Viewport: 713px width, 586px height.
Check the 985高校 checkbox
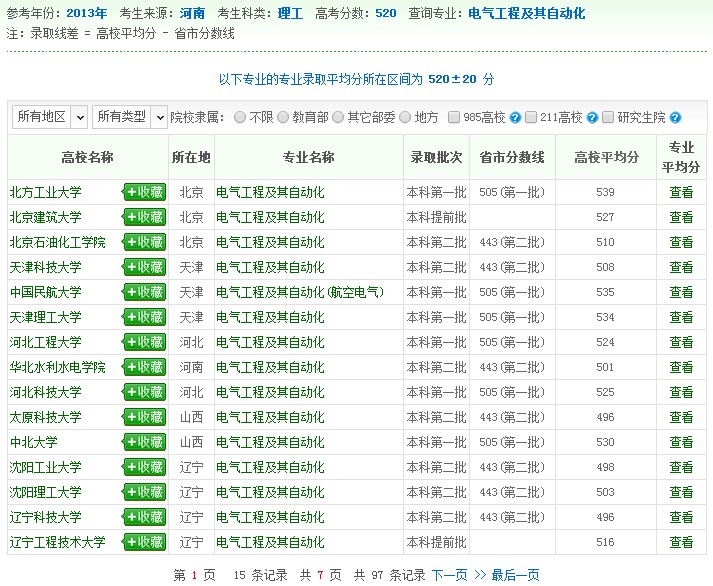[x=454, y=118]
